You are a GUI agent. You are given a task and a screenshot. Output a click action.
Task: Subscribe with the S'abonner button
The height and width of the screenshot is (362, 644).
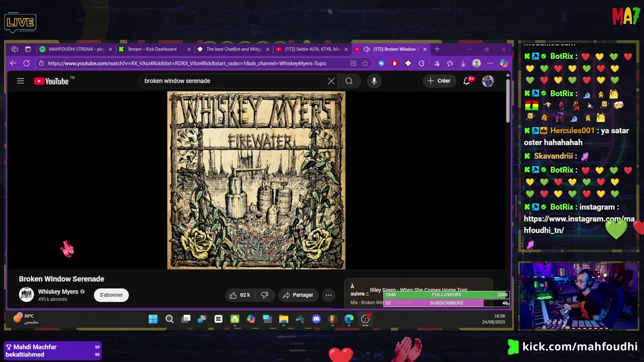tap(111, 295)
